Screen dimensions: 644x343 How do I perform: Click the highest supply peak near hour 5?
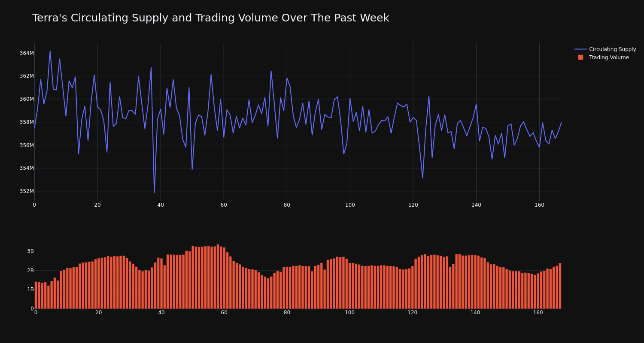(x=50, y=51)
